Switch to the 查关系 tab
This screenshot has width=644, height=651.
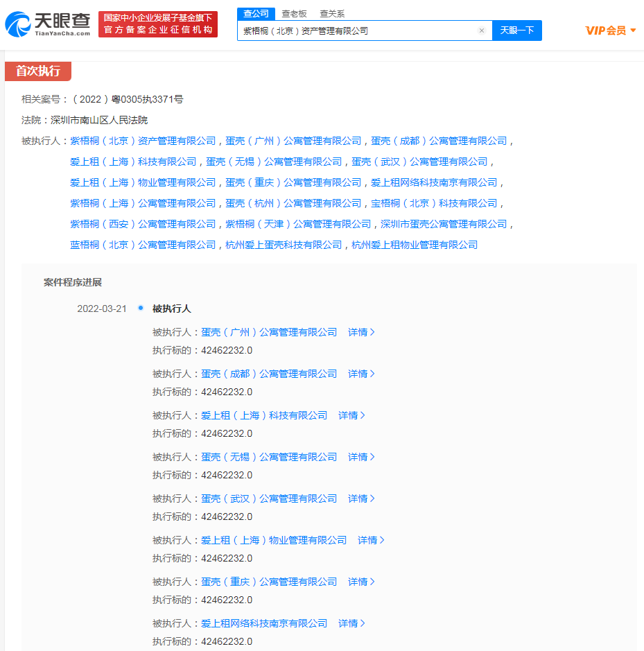(332, 14)
